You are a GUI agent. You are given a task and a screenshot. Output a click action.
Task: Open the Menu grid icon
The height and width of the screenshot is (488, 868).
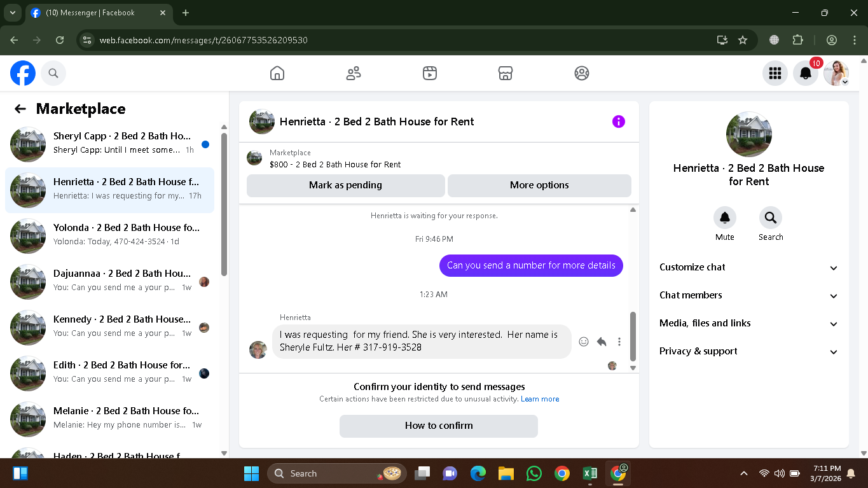(x=775, y=73)
